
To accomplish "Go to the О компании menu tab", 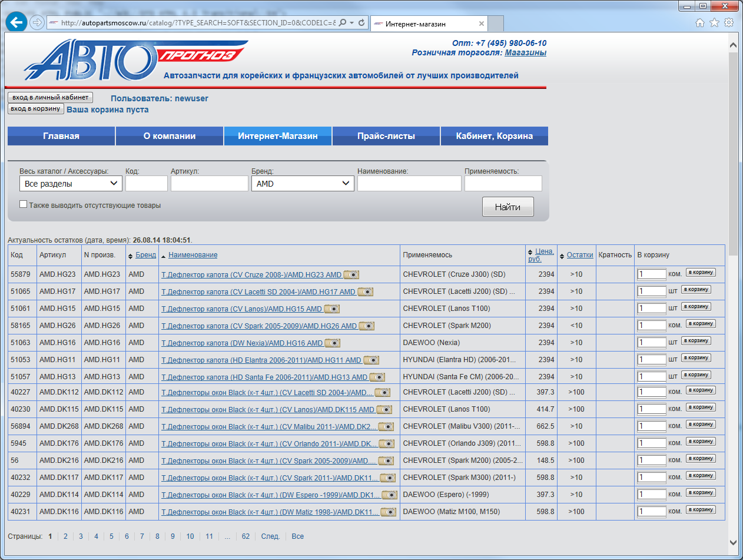I will [170, 136].
